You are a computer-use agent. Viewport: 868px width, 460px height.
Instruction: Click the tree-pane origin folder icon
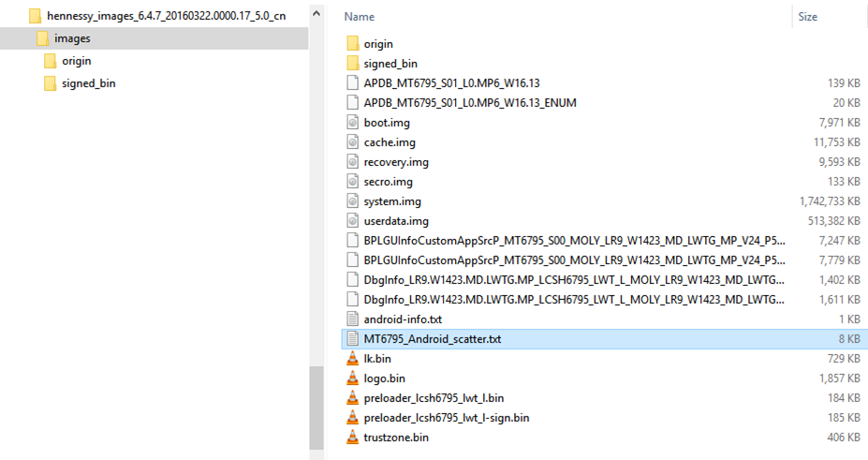(50, 61)
